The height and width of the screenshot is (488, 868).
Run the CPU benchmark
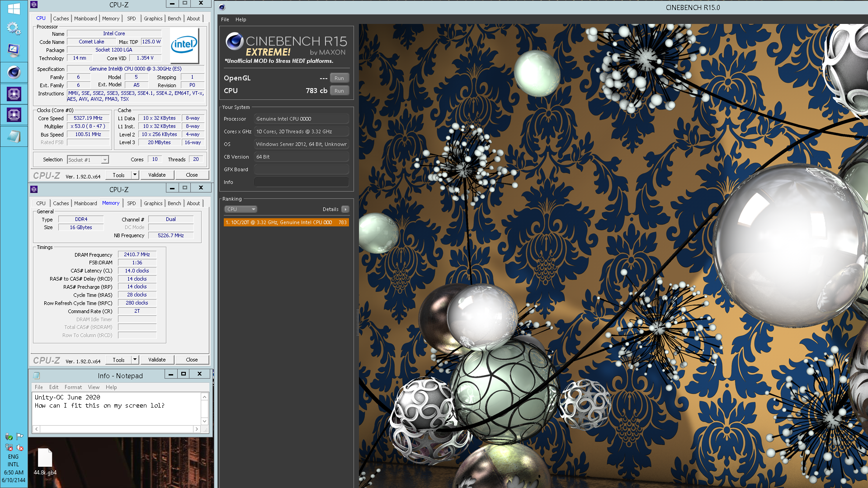coord(339,91)
